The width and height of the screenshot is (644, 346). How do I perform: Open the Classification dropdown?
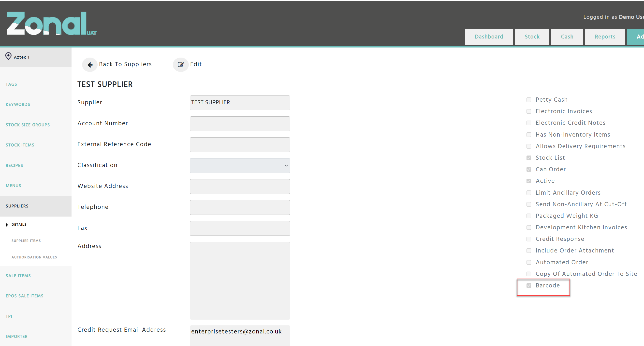tap(239, 165)
